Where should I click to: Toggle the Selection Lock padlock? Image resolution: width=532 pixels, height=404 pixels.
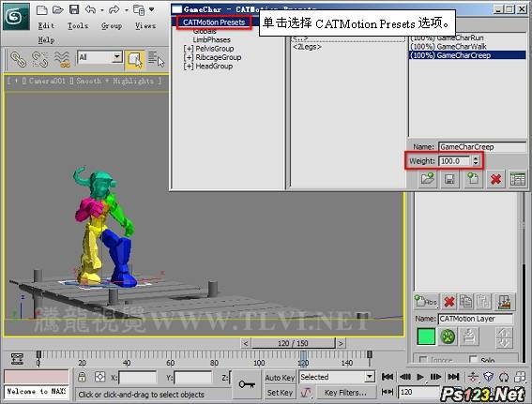pos(82,377)
